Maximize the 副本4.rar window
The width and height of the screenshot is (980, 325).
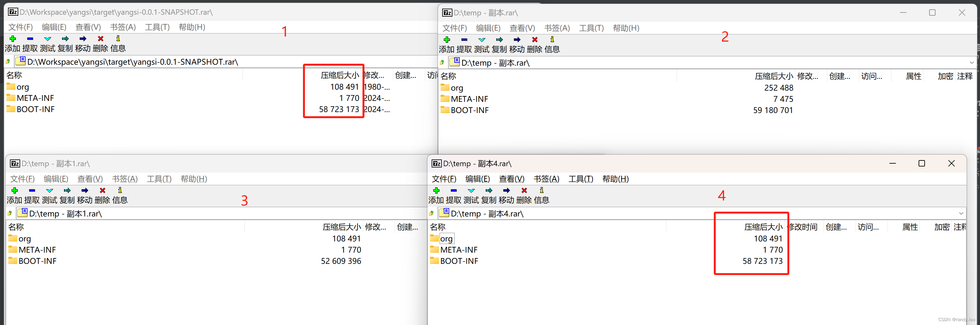coord(921,163)
